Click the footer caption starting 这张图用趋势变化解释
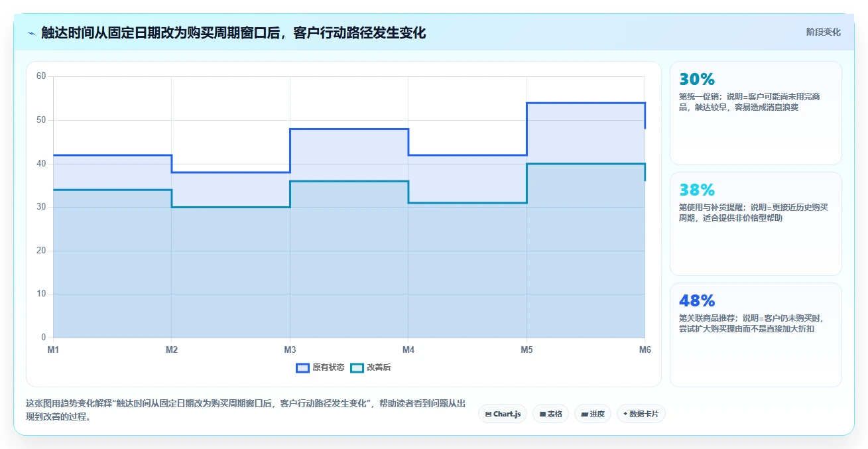Viewport: 868px width, 449px height. 245,410
